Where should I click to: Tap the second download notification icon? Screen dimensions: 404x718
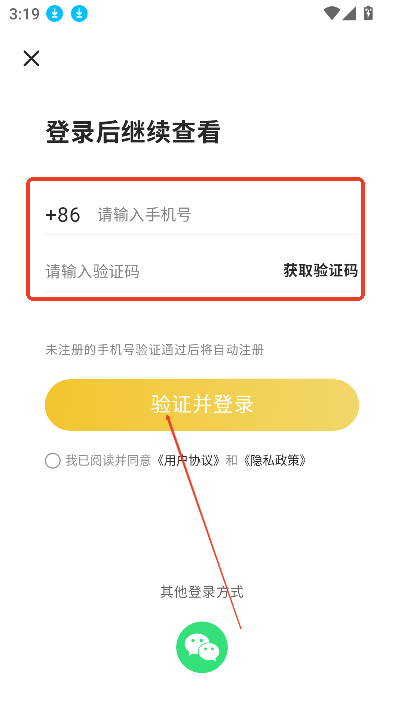point(79,14)
